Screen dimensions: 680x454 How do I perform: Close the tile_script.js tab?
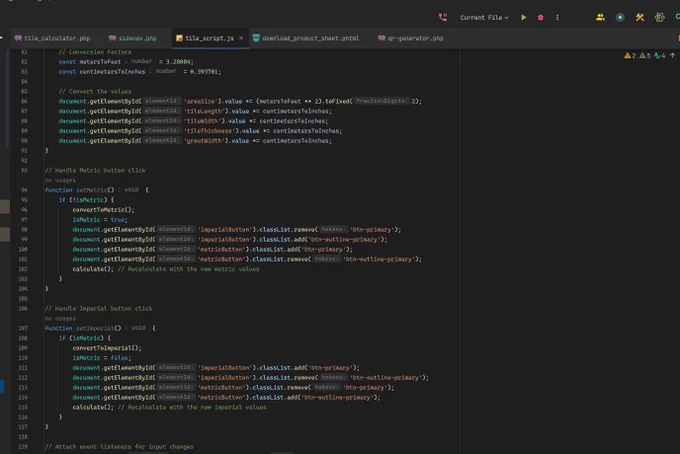click(x=241, y=38)
